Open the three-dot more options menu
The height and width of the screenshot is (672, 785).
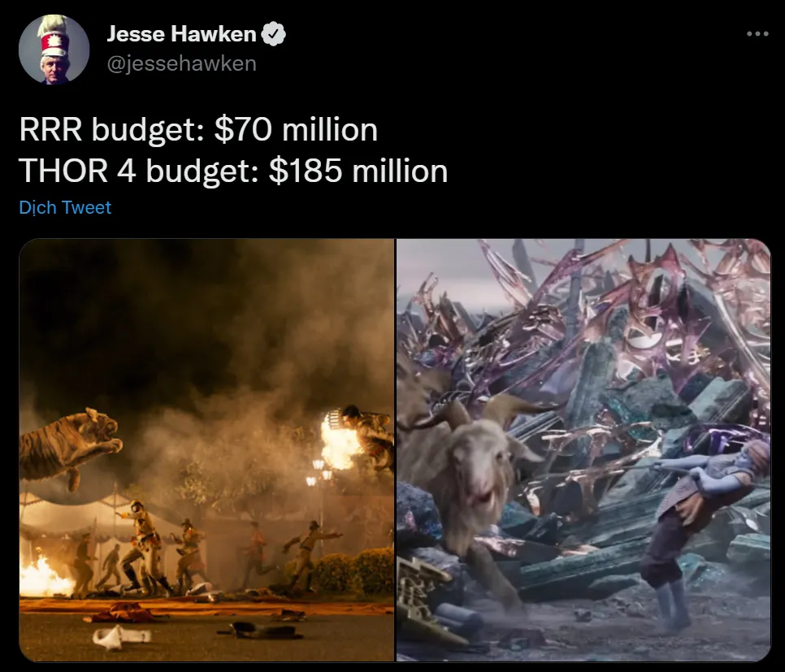pos(757,34)
